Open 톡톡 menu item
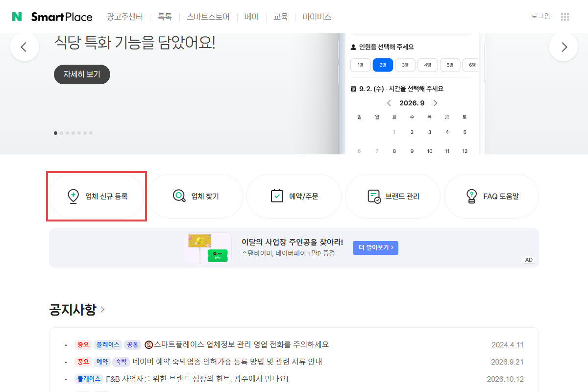The image size is (588, 392). click(165, 17)
